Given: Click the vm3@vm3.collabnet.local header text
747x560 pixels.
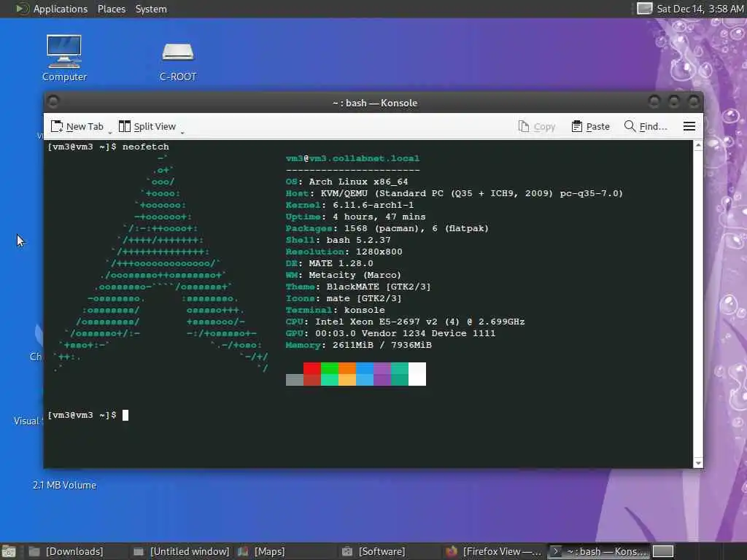Looking at the screenshot, I should coord(352,158).
